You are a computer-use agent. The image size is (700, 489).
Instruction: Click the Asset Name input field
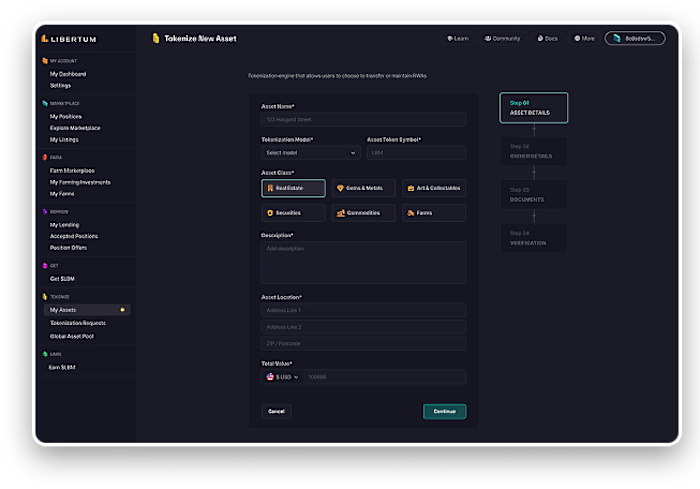[x=363, y=120]
